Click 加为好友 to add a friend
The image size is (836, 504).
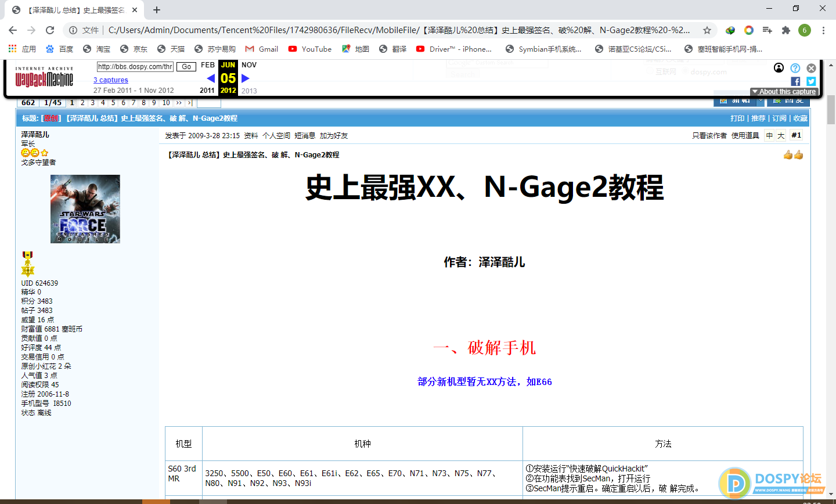[x=334, y=136]
